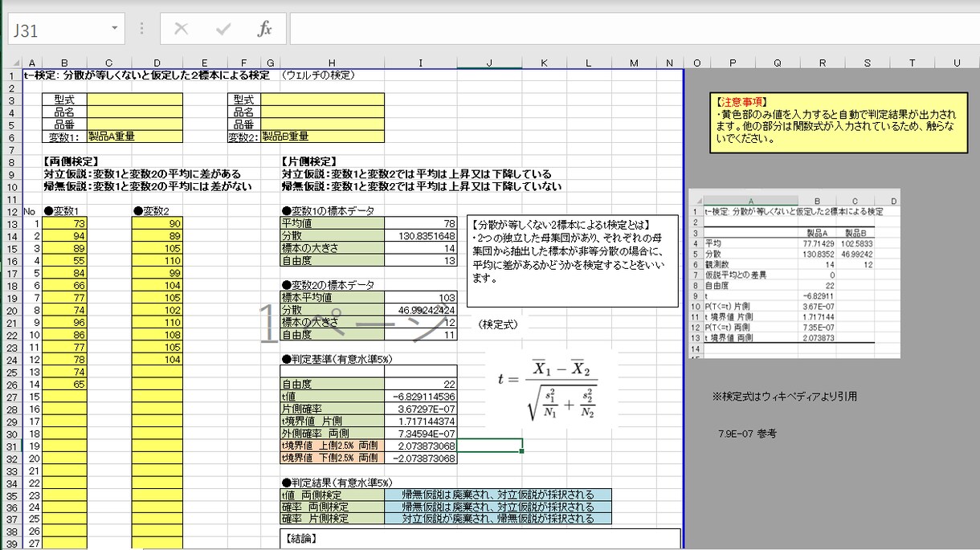Select column H header
The image size is (980, 550).
coord(332,63)
